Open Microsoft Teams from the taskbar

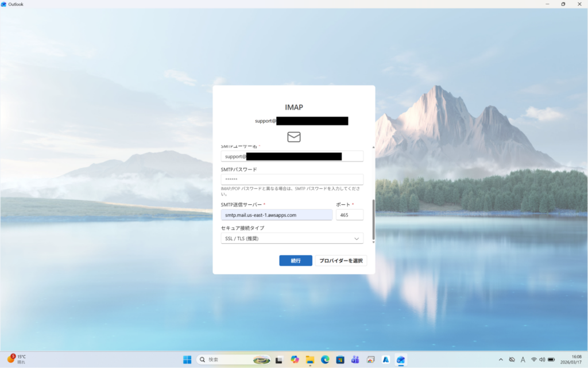(x=355, y=359)
